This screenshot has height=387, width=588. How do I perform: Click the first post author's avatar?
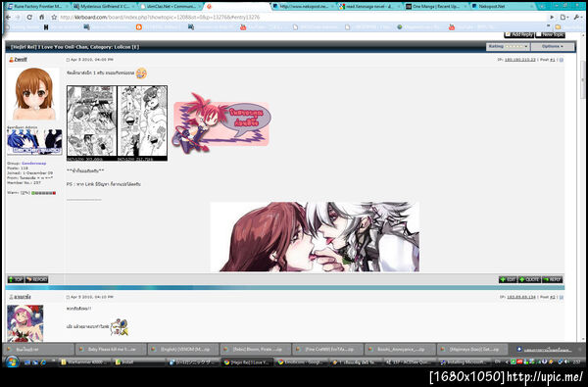click(33, 94)
